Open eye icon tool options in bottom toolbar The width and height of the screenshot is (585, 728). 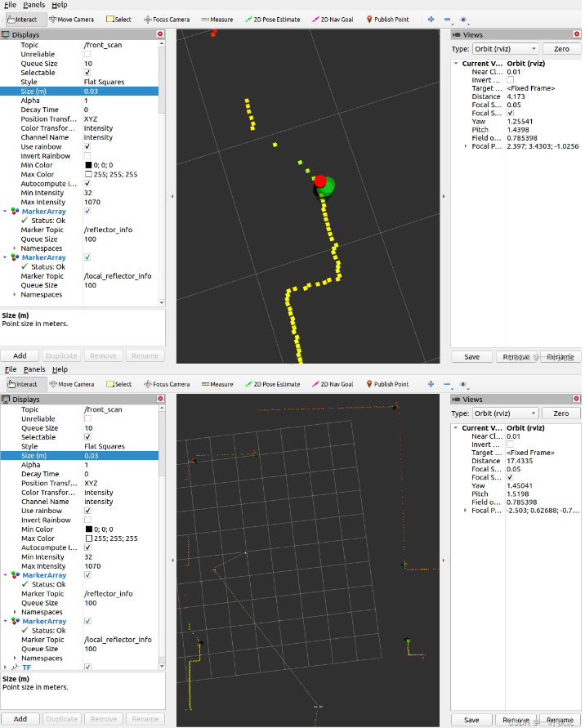coord(463,384)
